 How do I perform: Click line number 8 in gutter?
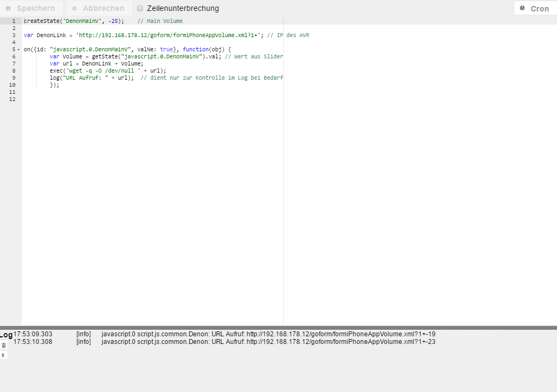point(14,70)
